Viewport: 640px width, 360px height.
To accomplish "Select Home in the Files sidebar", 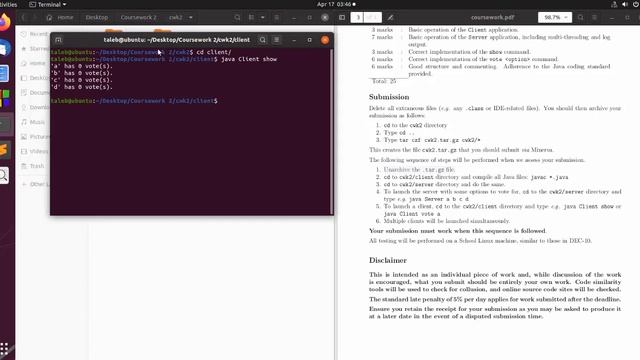I will coord(35,63).
